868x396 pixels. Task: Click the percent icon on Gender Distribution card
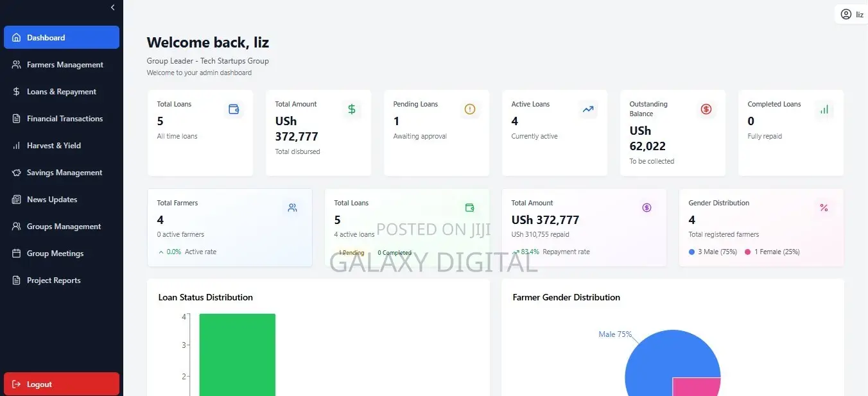coord(824,208)
